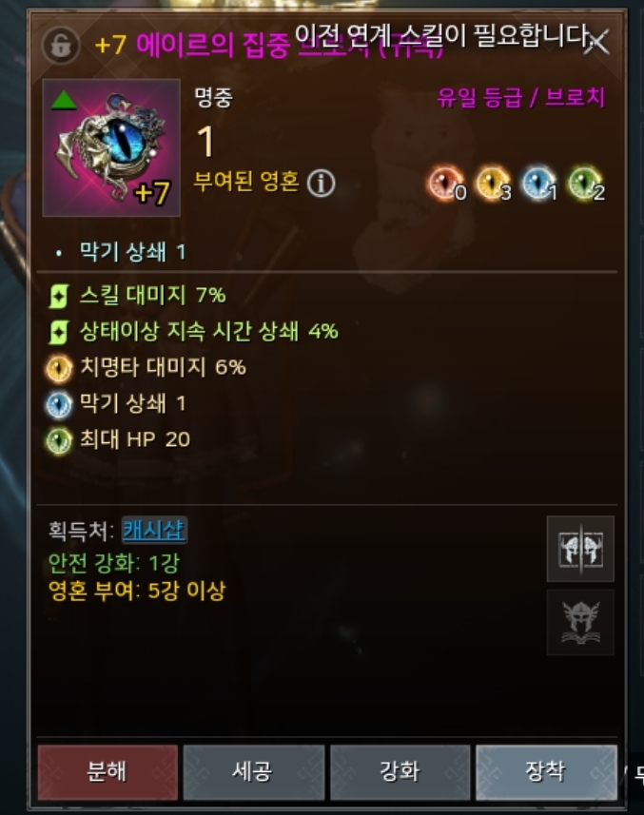Viewport: 644px width, 815px height.
Task: Click the 분해 button
Action: coord(107,772)
